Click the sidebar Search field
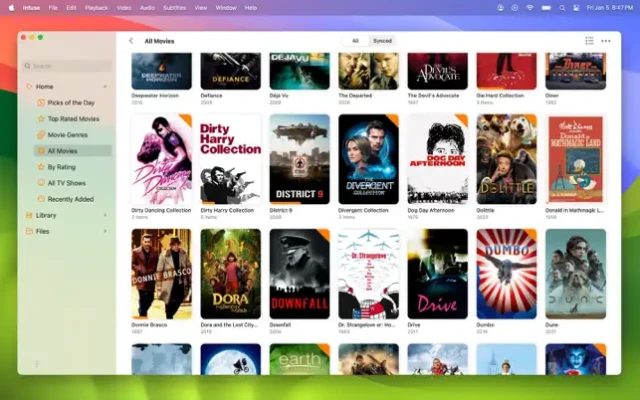 (68, 66)
